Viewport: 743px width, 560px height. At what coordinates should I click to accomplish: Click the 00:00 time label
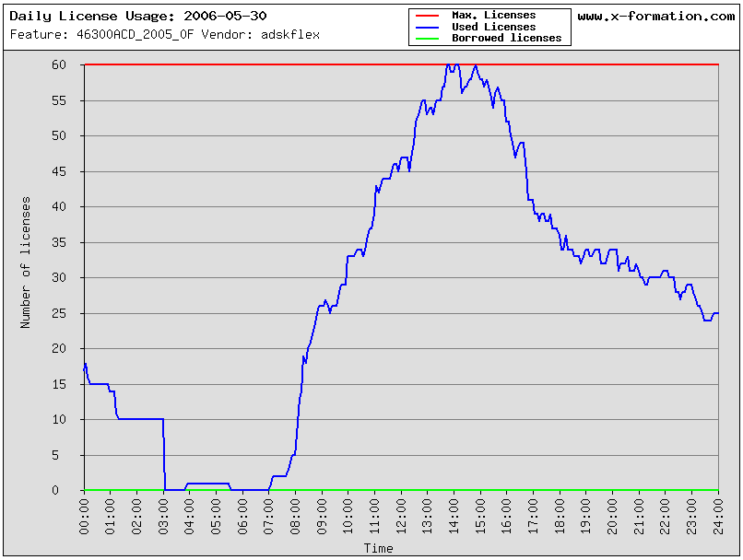[x=84, y=517]
